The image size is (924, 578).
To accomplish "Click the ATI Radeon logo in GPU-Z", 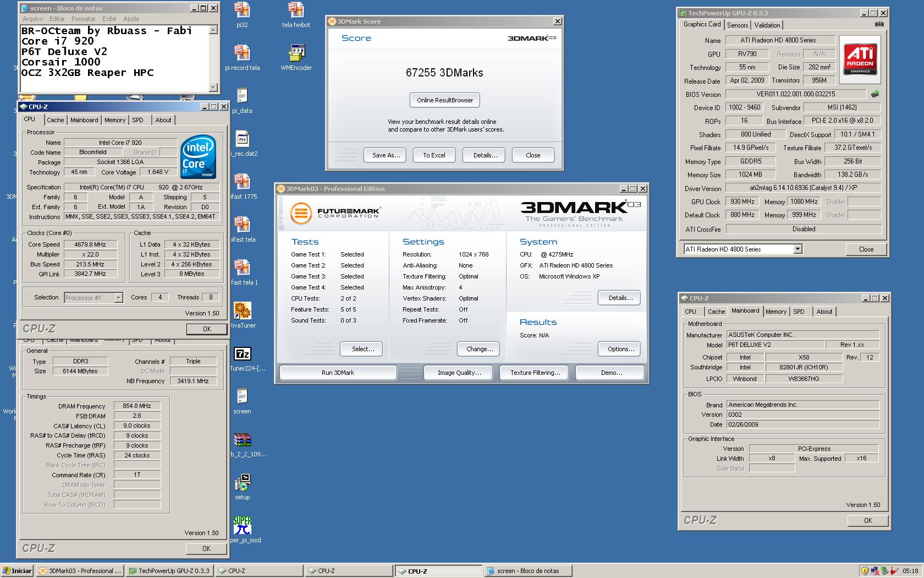I will coord(860,59).
